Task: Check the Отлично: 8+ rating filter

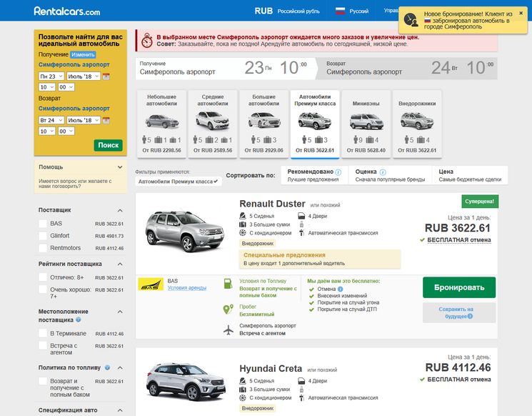Action: point(43,277)
